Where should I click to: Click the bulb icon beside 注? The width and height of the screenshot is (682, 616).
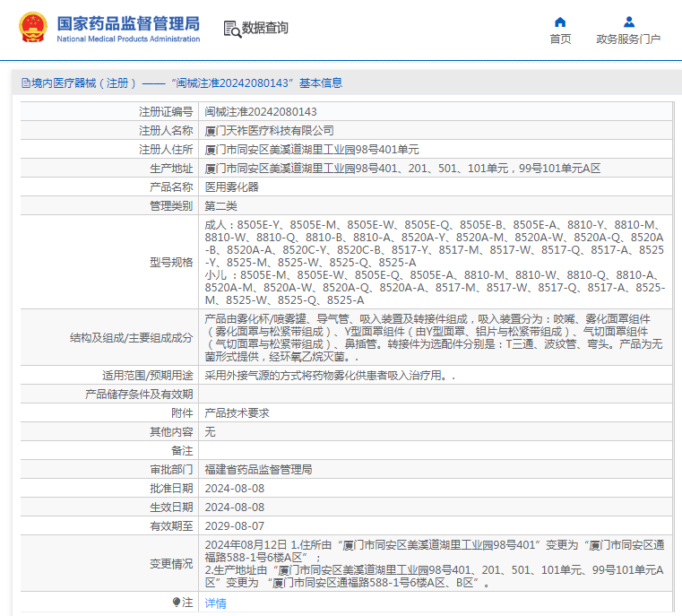pyautogui.click(x=177, y=602)
